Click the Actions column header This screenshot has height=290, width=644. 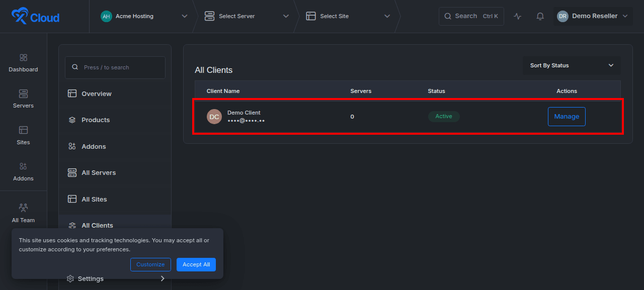[x=567, y=91]
